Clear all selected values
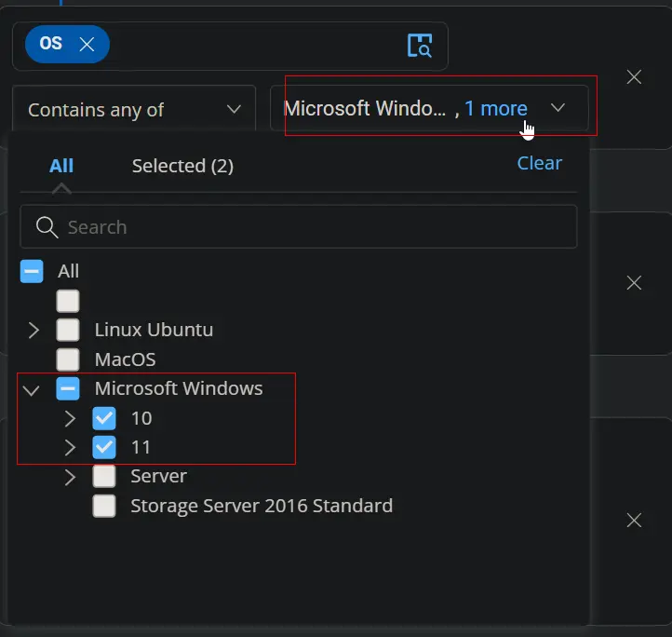672x637 pixels. [x=539, y=163]
